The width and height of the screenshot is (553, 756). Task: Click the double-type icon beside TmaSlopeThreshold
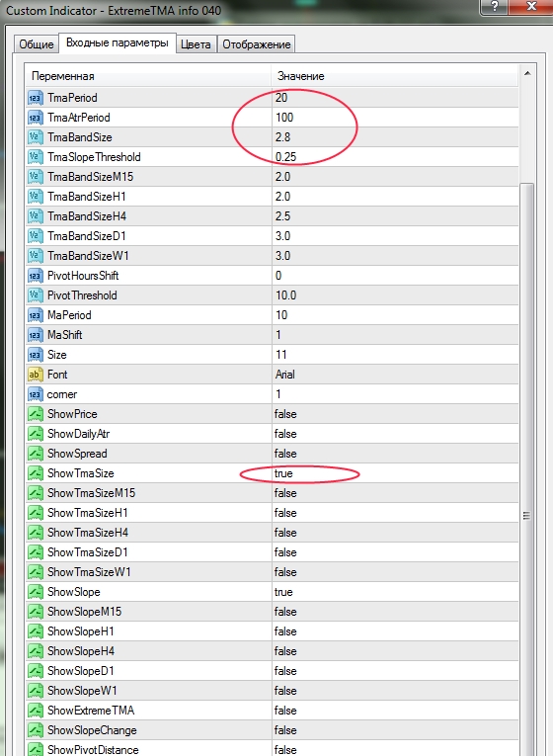(36, 157)
